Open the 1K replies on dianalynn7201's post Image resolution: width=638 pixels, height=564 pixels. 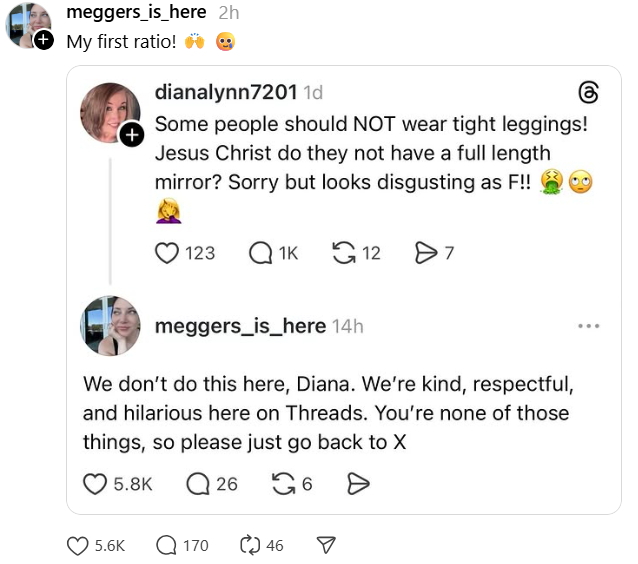point(259,253)
